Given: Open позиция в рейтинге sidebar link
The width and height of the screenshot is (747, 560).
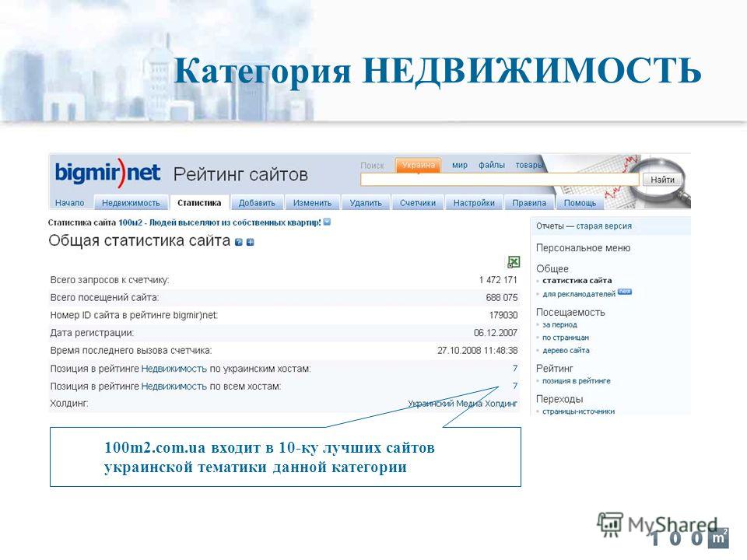Looking at the screenshot, I should point(577,381).
